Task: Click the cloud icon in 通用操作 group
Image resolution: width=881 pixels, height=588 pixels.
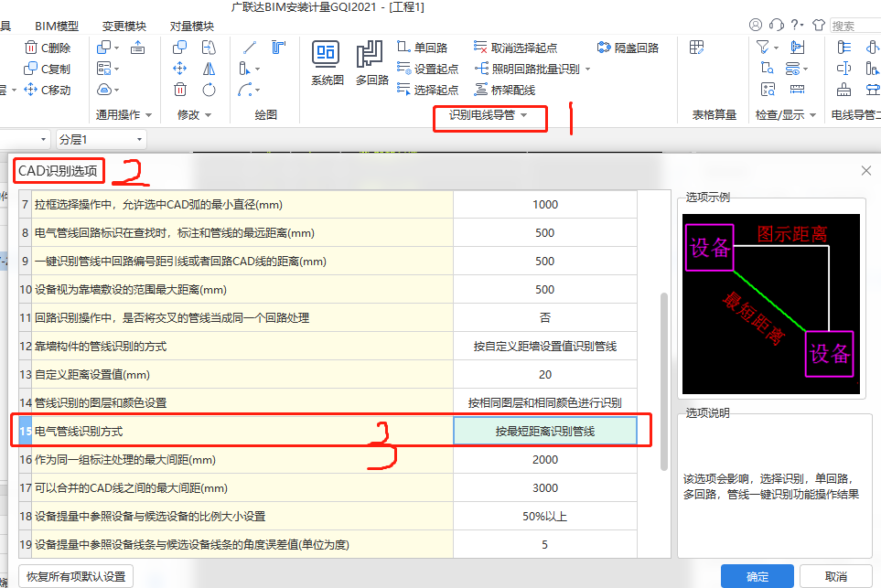Action: click(104, 90)
